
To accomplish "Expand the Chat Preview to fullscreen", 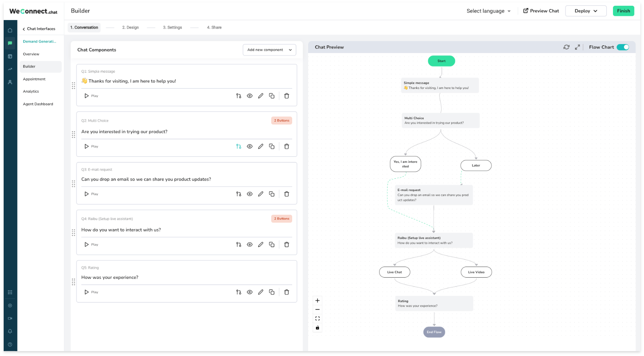I will (577, 47).
